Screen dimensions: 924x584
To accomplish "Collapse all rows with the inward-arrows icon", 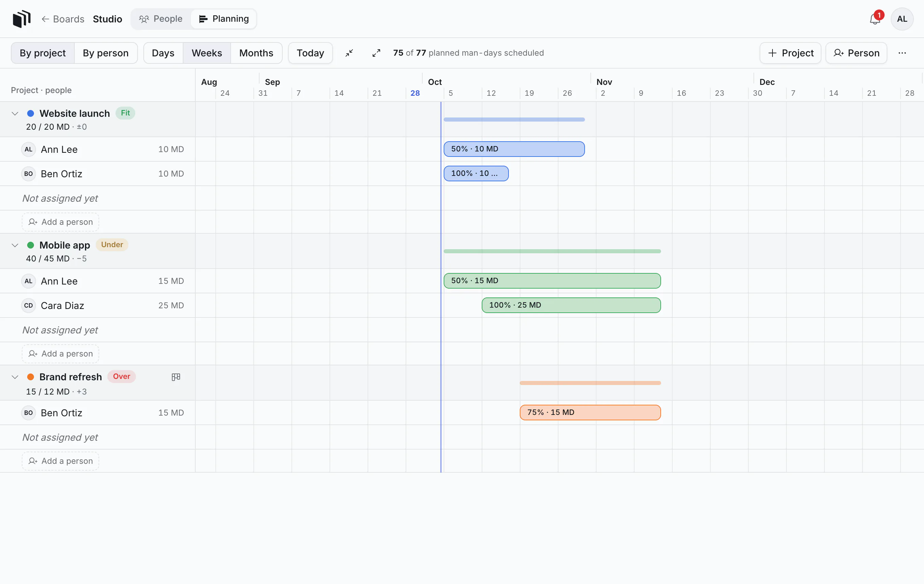I will [349, 53].
